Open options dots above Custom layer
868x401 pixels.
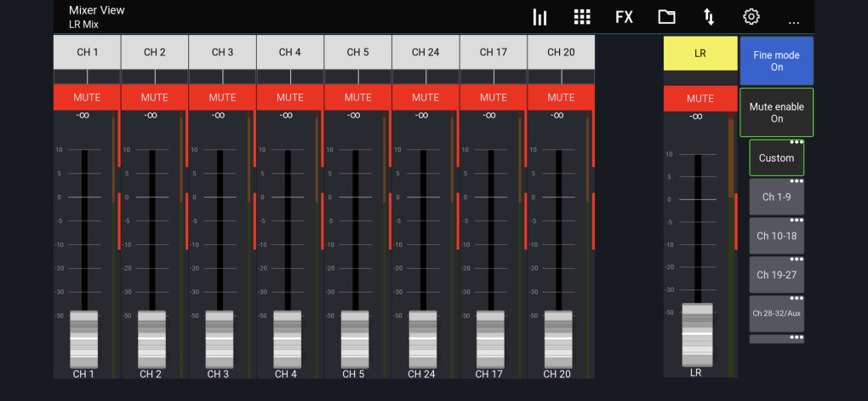797,142
